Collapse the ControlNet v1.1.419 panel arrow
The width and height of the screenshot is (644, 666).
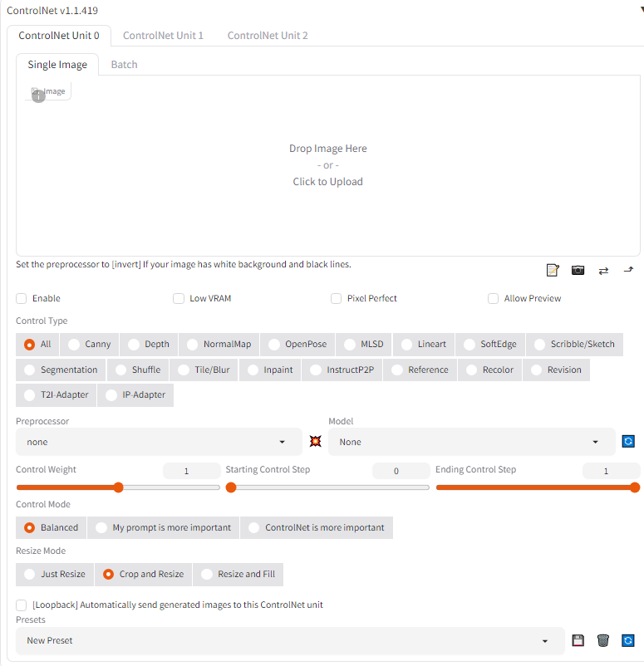[x=642, y=10]
